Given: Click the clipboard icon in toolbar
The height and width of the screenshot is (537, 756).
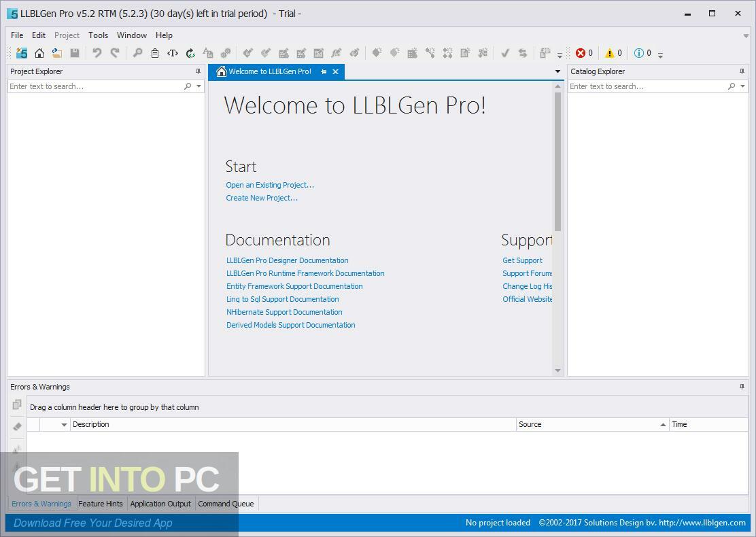Looking at the screenshot, I should click(155, 53).
